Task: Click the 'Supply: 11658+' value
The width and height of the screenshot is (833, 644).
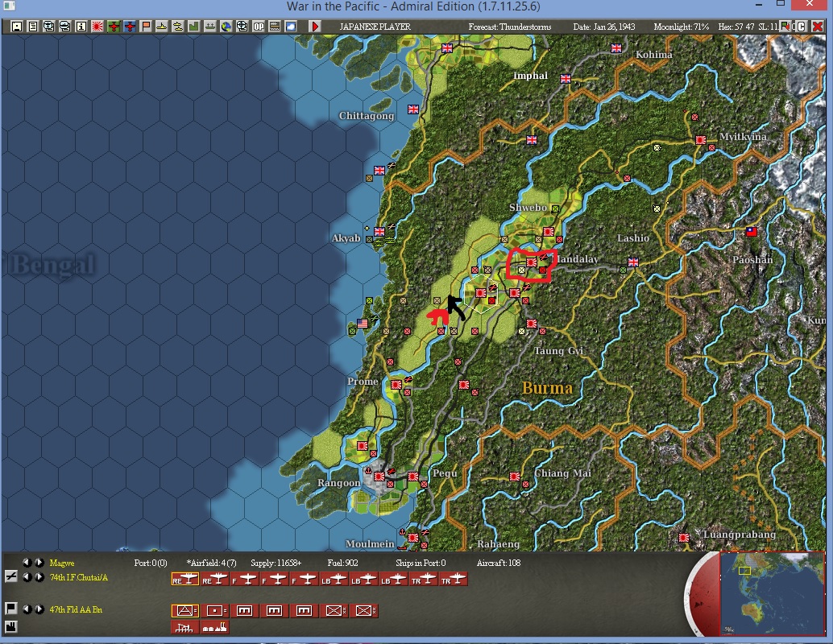Action: coord(276,563)
